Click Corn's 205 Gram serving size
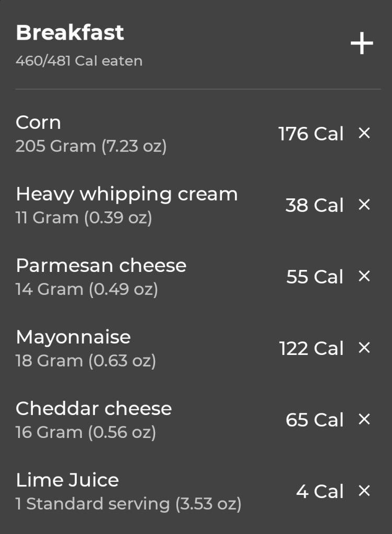This screenshot has width=392, height=534. tap(91, 147)
